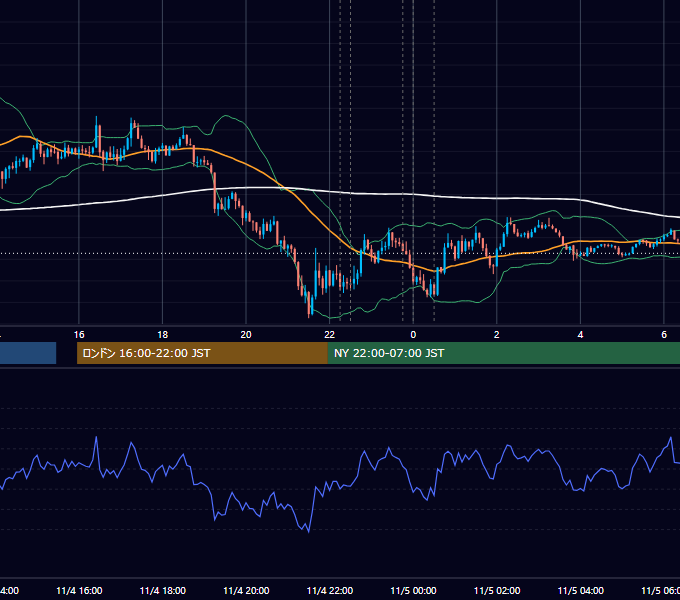The height and width of the screenshot is (600, 680).
Task: Click hour label 4 on upper axis
Action: (x=580, y=335)
